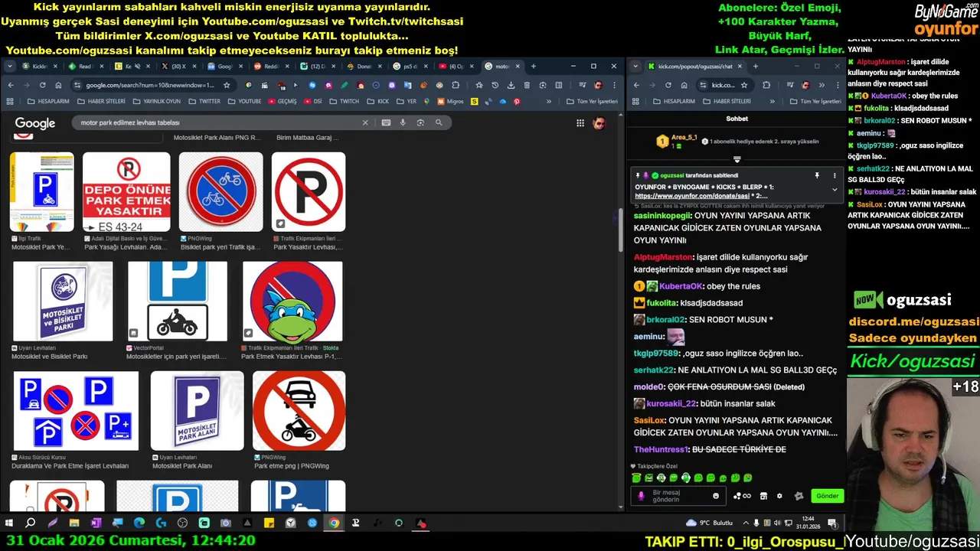The width and height of the screenshot is (980, 551).
Task: Click the Google search magnifier button
Action: coord(439,122)
